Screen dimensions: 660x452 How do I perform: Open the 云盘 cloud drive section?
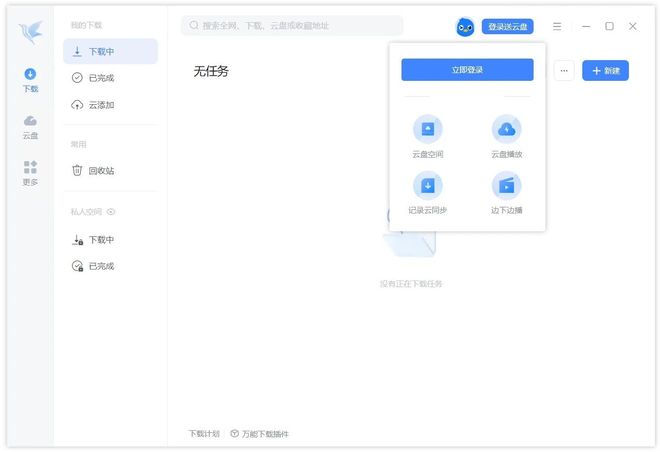pyautogui.click(x=30, y=127)
